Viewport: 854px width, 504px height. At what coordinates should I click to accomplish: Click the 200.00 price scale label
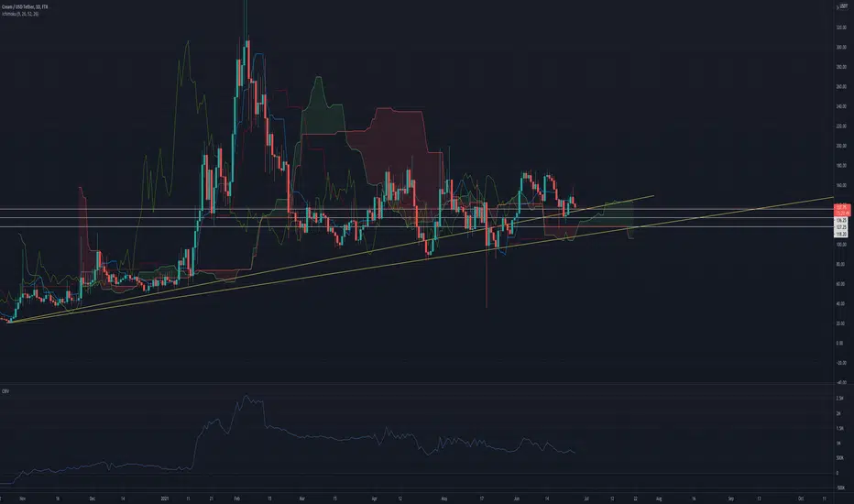(x=841, y=146)
